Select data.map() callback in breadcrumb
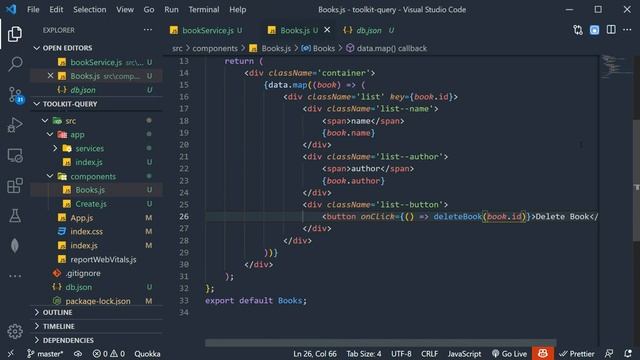The width and height of the screenshot is (640, 360). click(x=391, y=48)
